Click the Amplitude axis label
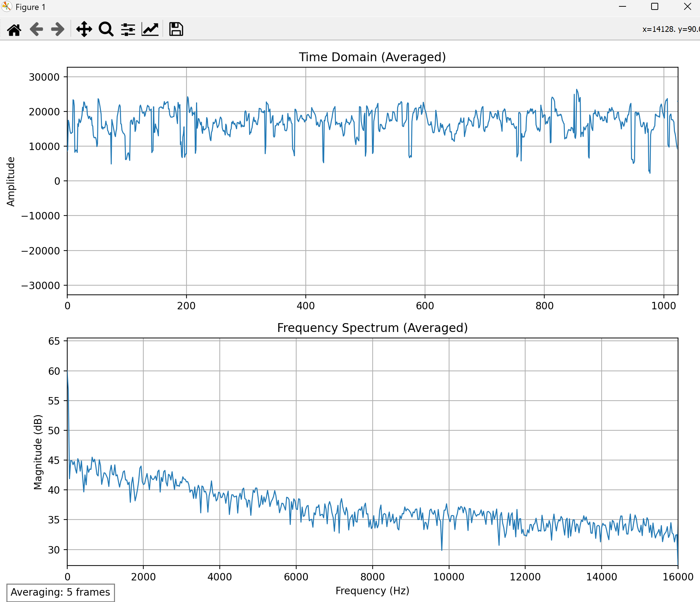Image resolution: width=700 pixels, height=602 pixels. [11, 181]
